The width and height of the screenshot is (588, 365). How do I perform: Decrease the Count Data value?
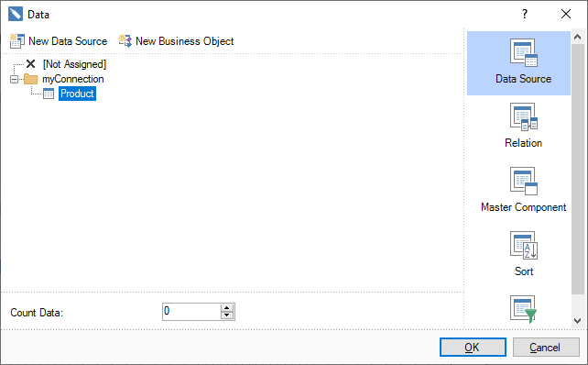coord(227,315)
